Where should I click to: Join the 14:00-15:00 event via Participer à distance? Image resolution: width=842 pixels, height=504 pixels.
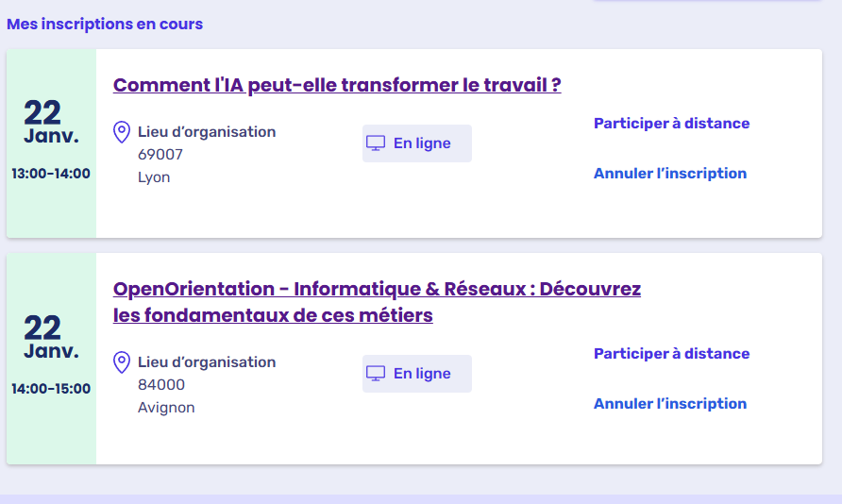(x=671, y=354)
